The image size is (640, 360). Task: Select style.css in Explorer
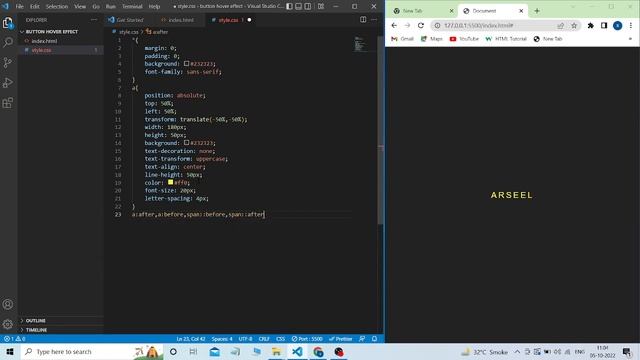pos(41,50)
